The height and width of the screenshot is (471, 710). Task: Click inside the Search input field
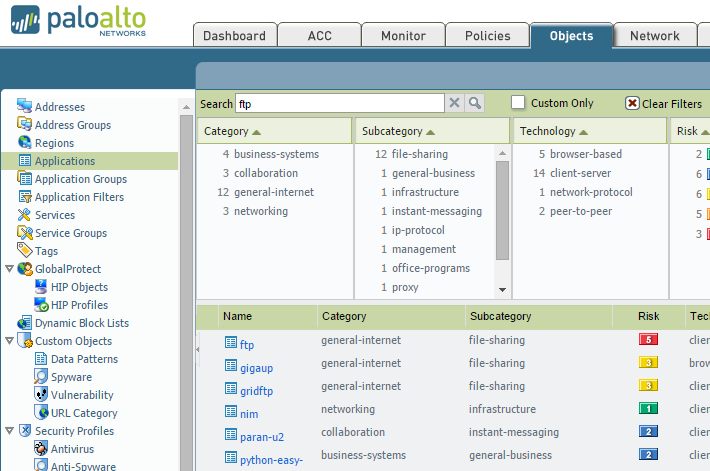click(x=340, y=103)
